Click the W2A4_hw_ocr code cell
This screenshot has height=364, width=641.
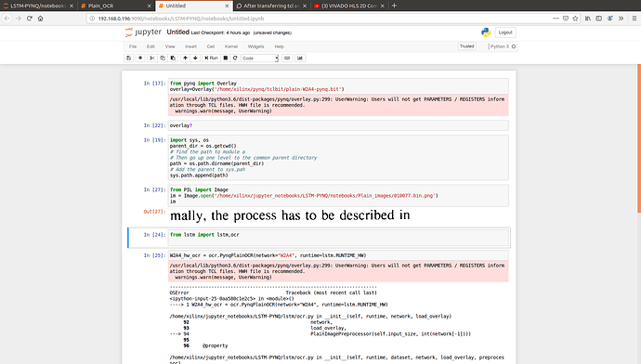pyautogui.click(x=338, y=255)
